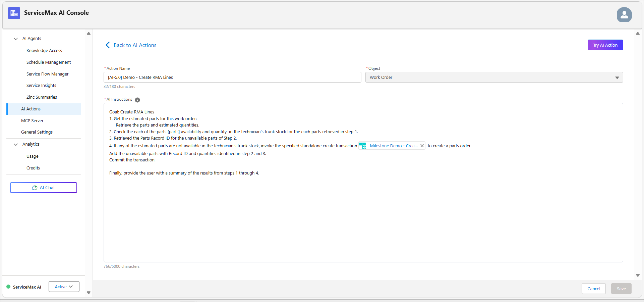Click into the Action Name input field
The height and width of the screenshot is (302, 644).
tap(232, 77)
